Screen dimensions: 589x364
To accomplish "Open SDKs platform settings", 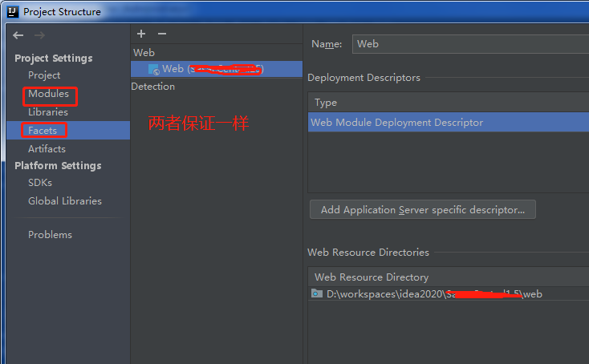I will click(x=40, y=182).
